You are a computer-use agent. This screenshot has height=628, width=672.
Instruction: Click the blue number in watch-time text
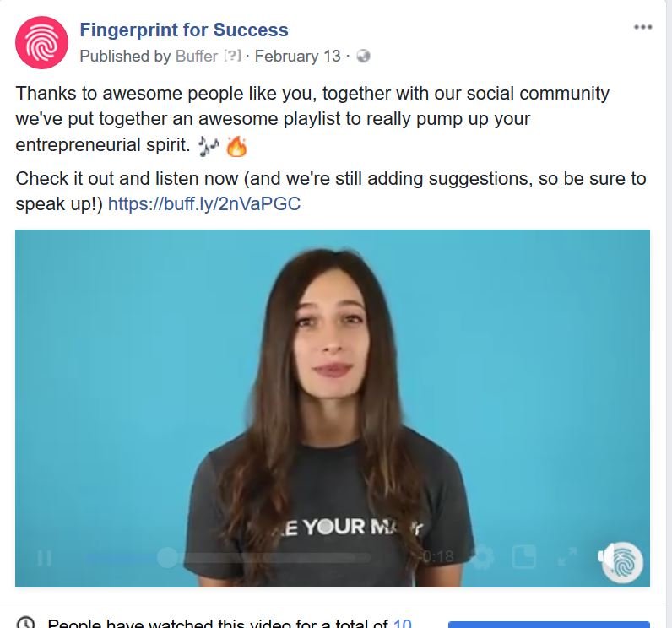point(403,623)
